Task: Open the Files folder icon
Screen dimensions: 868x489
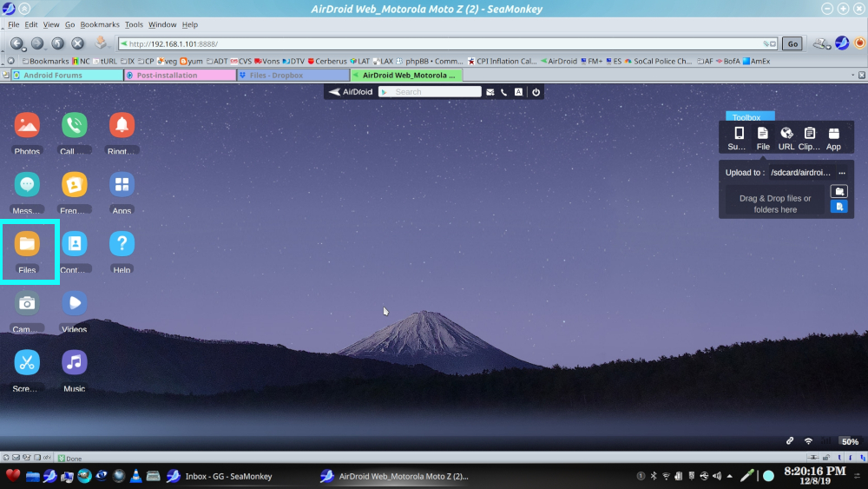Action: [27, 244]
